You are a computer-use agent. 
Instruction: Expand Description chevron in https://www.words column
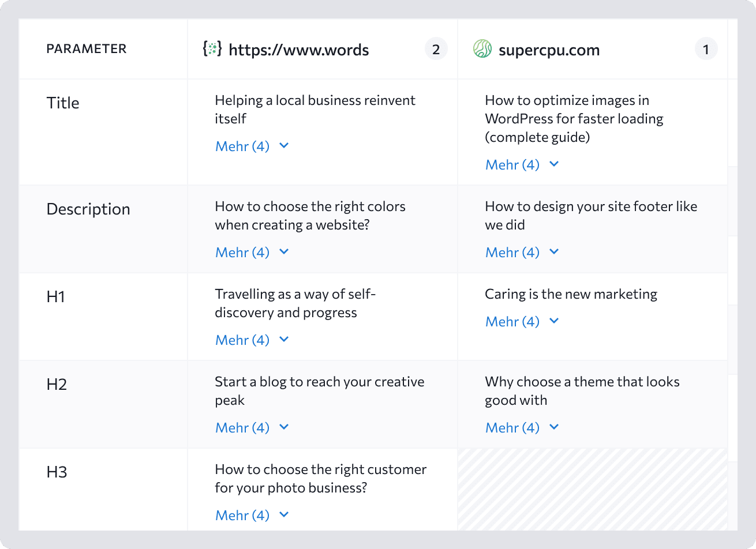tap(284, 252)
